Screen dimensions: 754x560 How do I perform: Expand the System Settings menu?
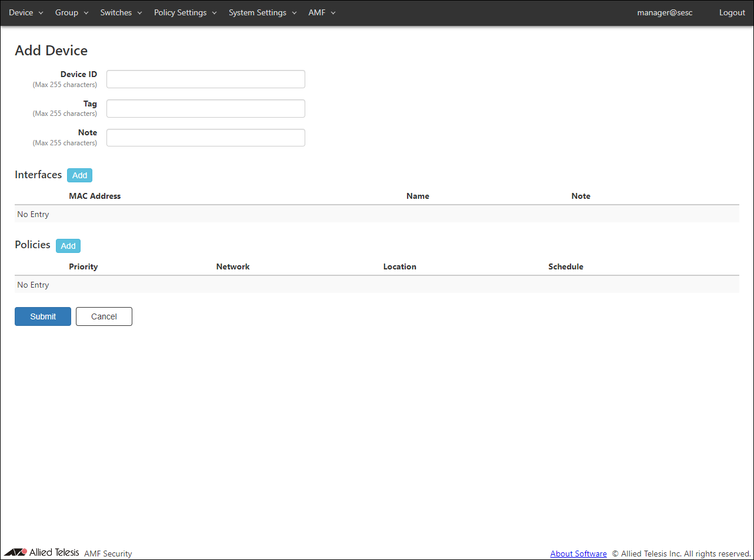[x=262, y=13]
